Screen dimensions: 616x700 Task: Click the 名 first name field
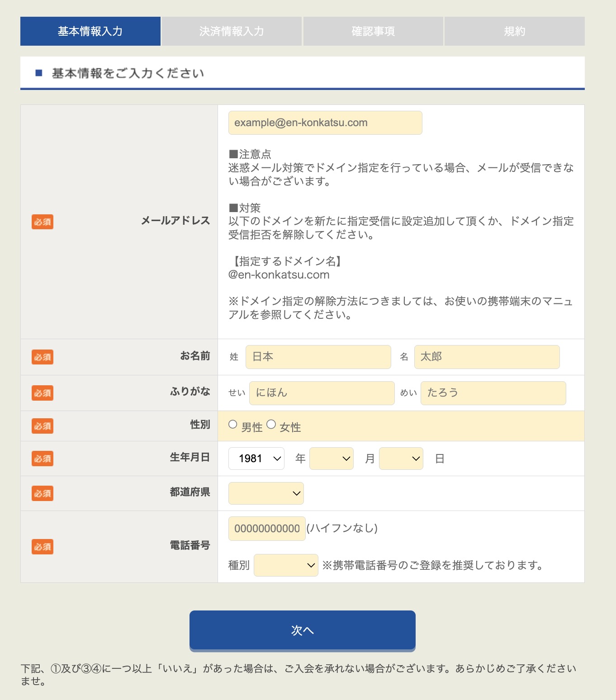point(487,357)
